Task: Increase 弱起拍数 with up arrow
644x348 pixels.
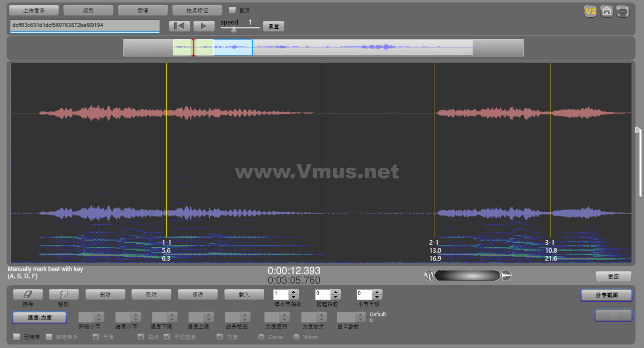Action: pyautogui.click(x=336, y=292)
